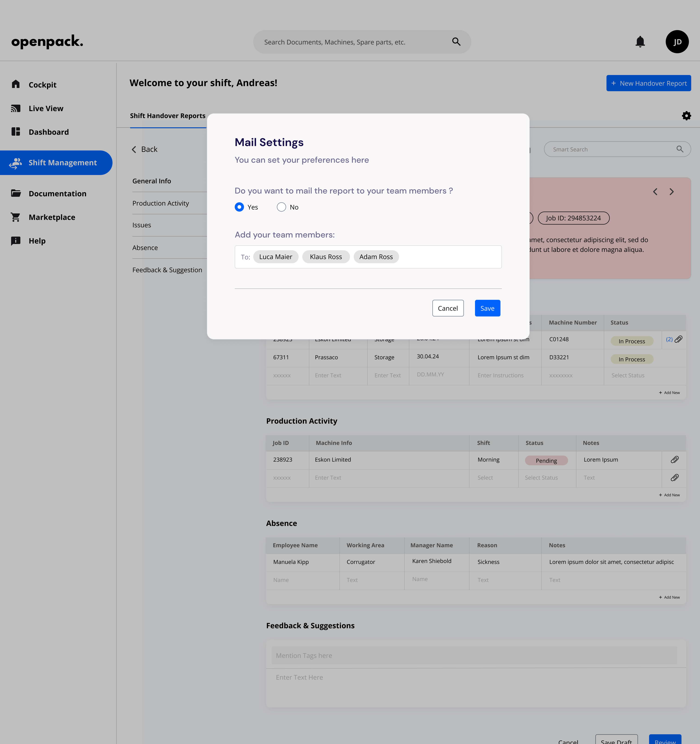
Task: Click the Marketplace cart icon
Action: (x=16, y=217)
